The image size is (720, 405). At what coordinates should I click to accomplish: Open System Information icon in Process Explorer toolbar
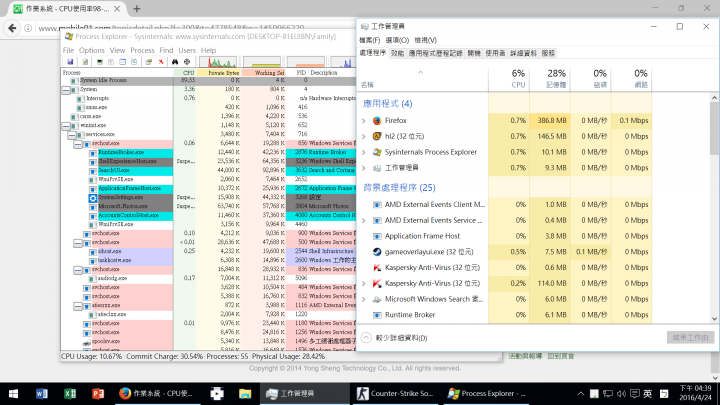(x=100, y=62)
